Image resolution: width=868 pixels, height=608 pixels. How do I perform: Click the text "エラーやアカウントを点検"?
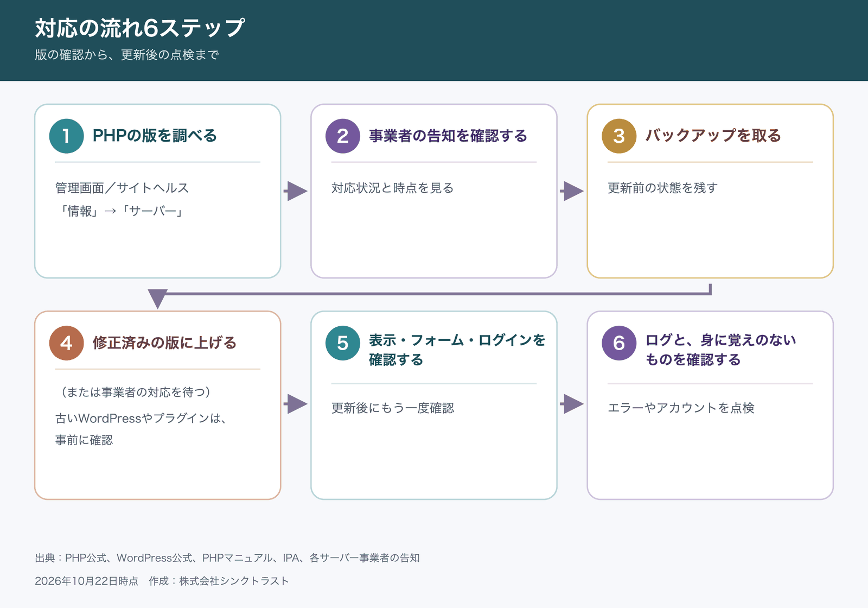click(x=681, y=408)
